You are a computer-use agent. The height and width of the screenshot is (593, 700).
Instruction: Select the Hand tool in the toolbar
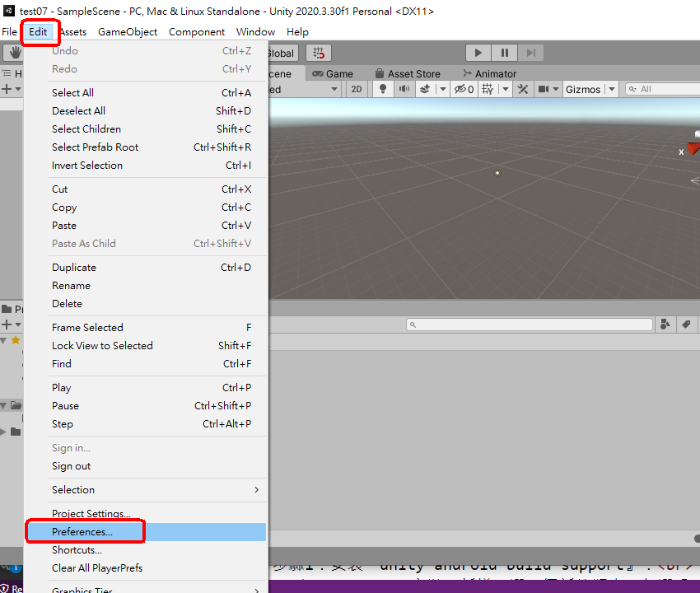pyautogui.click(x=15, y=53)
